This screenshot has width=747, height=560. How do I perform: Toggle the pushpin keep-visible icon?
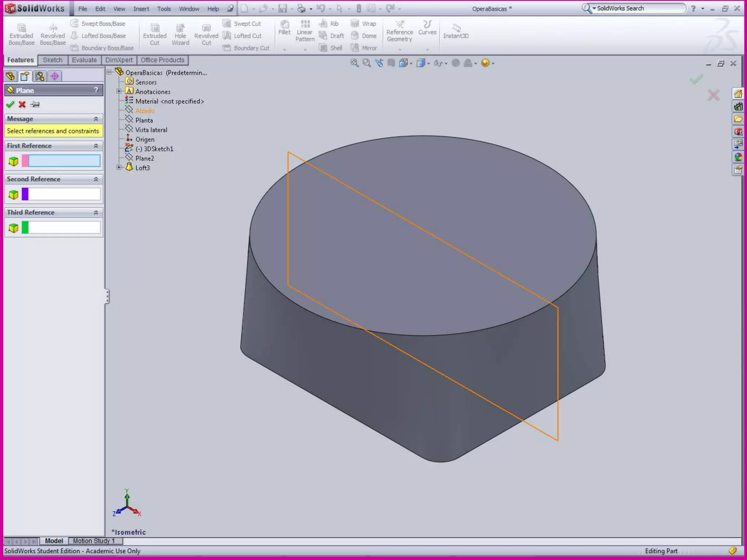pos(35,105)
